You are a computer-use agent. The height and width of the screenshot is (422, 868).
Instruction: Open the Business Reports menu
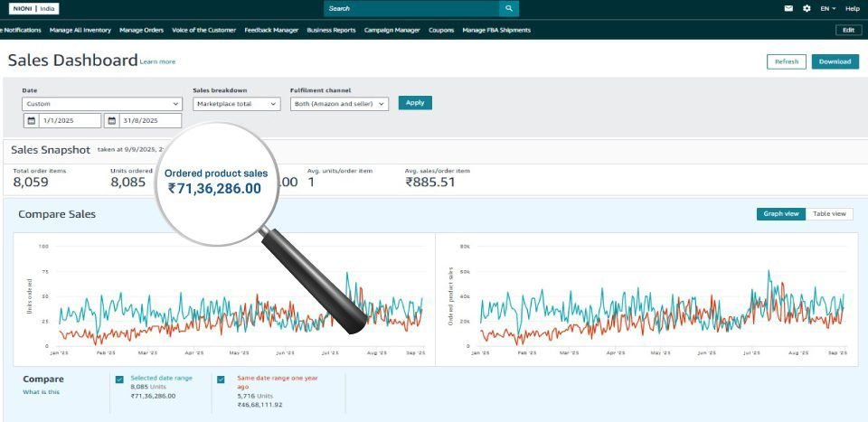point(331,30)
